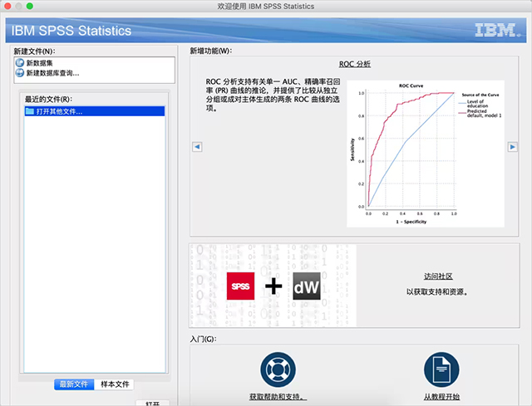Click the folder icon beside 打开其他文件

[x=30, y=111]
